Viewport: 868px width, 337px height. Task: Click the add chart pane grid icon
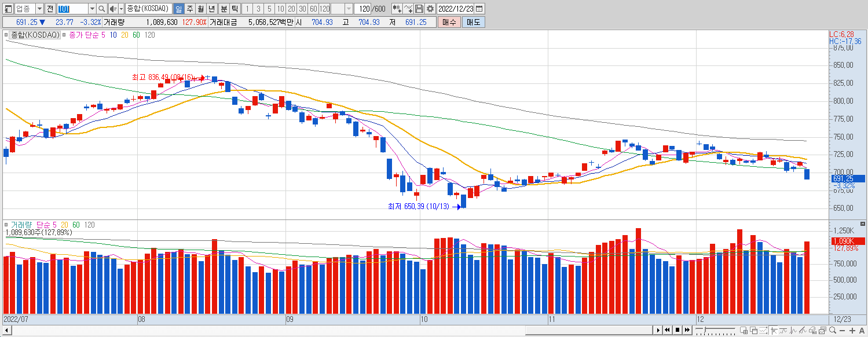pyautogui.click(x=744, y=331)
